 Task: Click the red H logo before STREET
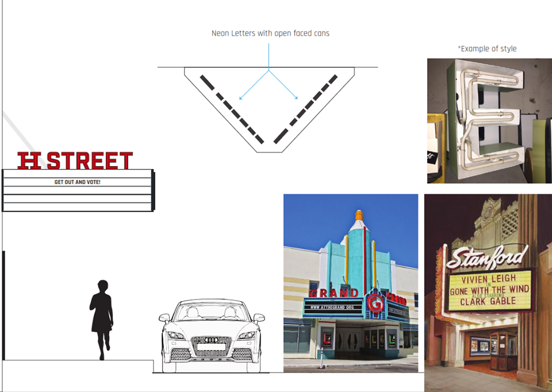[30, 161]
